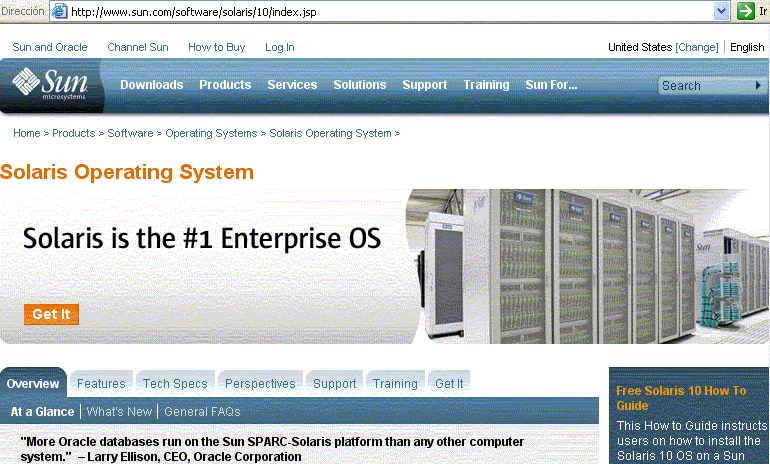Click the Search input box
770x464 pixels.
707,85
